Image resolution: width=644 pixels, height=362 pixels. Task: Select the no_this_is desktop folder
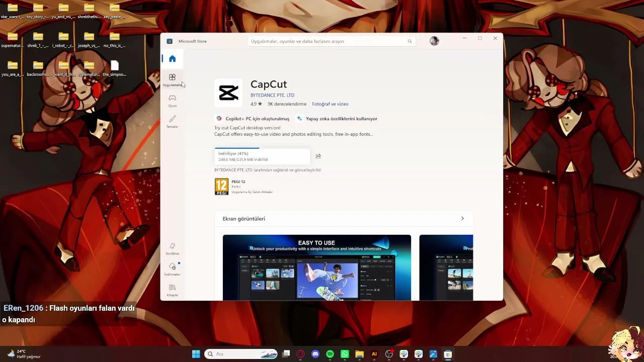tap(115, 40)
